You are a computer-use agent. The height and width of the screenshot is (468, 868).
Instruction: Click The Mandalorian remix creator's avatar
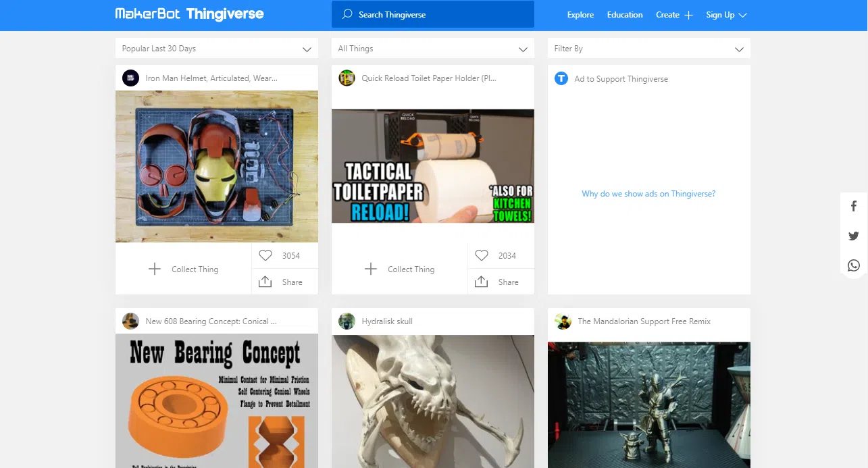pos(563,321)
